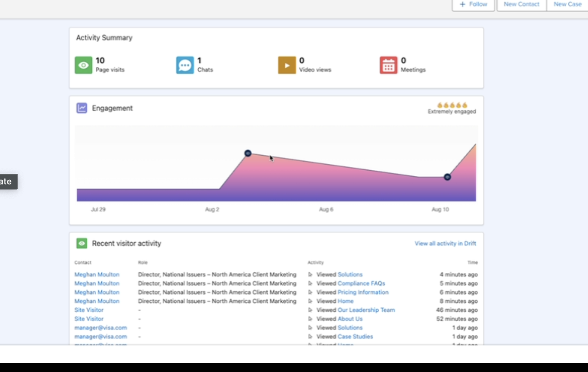
Task: Click the New Case button
Action: point(568,4)
